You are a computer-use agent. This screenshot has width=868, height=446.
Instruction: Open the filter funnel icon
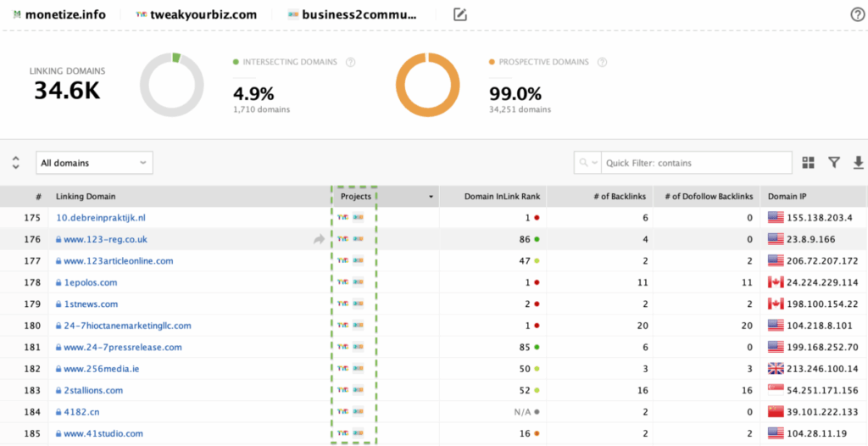pos(833,163)
